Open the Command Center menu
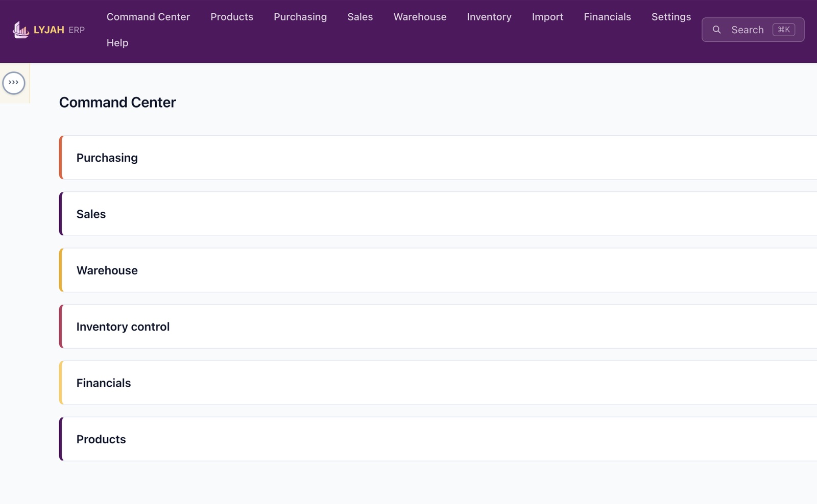 148,17
